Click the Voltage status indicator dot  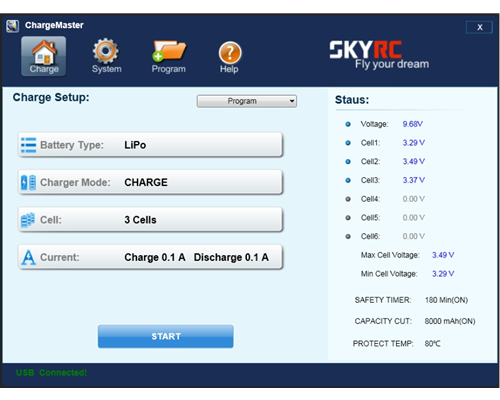click(x=348, y=124)
